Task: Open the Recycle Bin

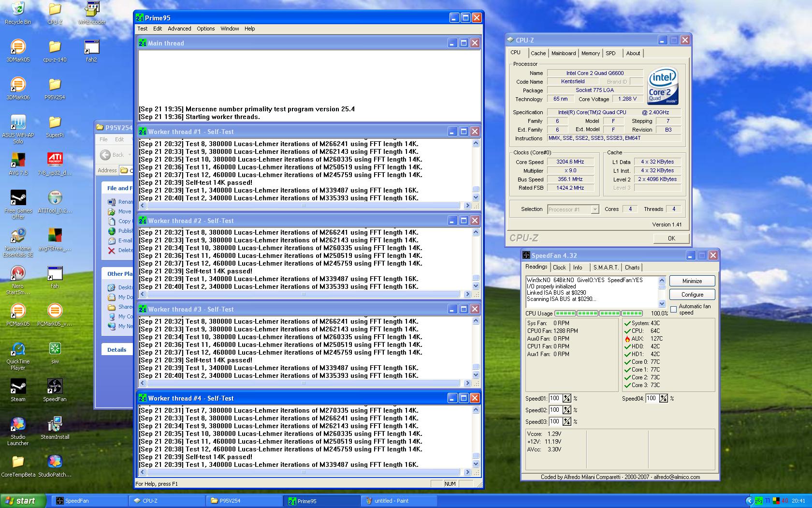Action: [x=18, y=10]
